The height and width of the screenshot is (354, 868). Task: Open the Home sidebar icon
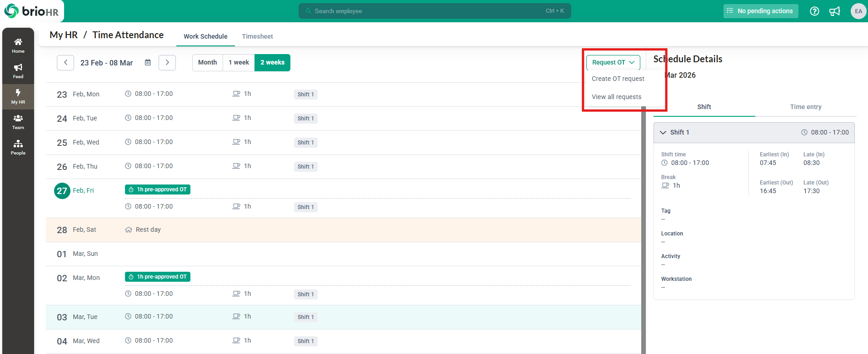(x=18, y=45)
